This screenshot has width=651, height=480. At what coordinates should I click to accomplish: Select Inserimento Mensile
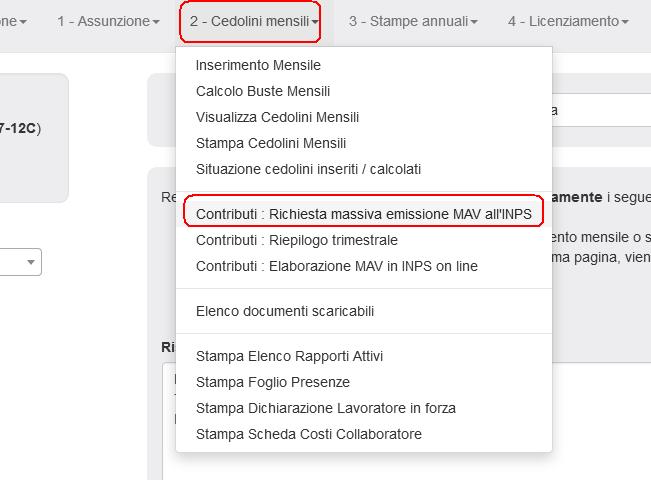point(258,65)
